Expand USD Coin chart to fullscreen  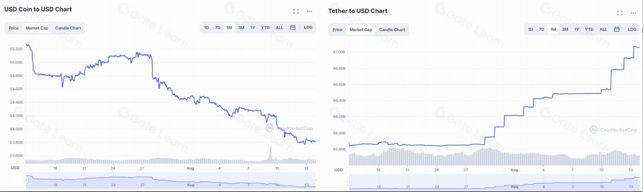tap(296, 12)
